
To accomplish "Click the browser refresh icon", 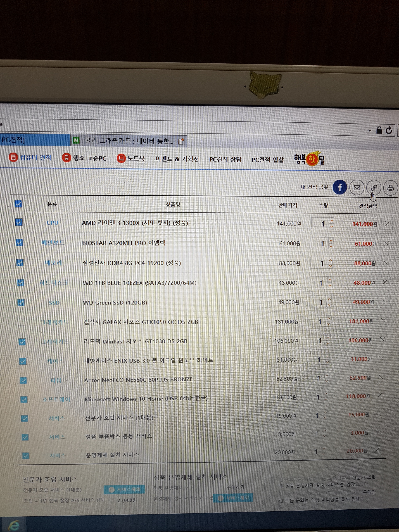I will coord(389,130).
